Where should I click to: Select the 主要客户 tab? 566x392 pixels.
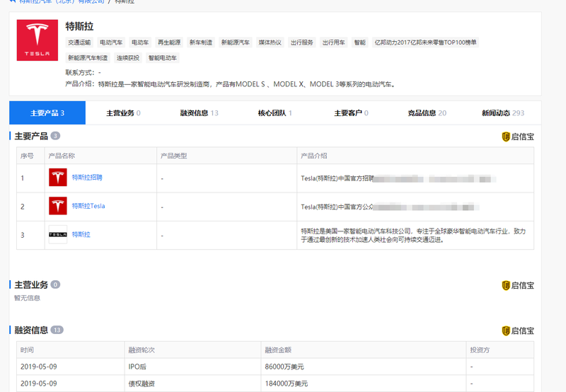pos(351,113)
